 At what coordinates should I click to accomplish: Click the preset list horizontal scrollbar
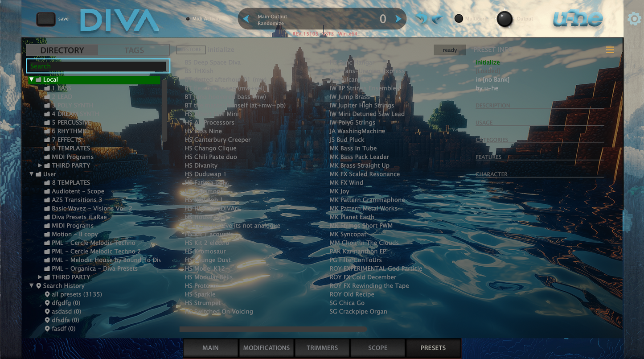coord(273,329)
